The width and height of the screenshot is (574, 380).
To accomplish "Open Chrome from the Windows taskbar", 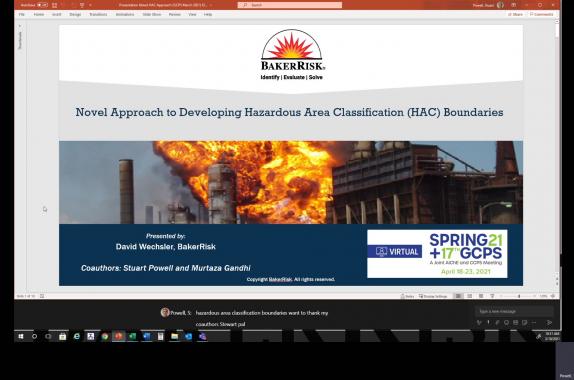I will tap(105, 336).
